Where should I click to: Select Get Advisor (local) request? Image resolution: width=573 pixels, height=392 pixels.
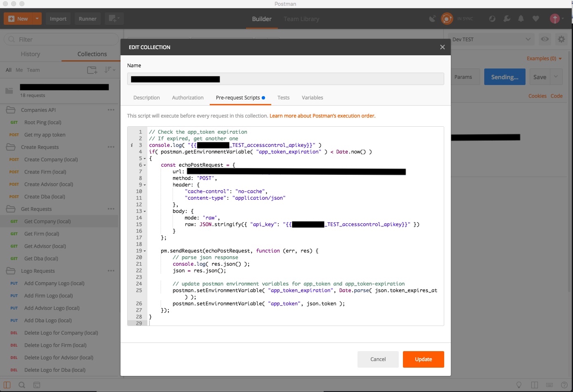click(x=45, y=246)
